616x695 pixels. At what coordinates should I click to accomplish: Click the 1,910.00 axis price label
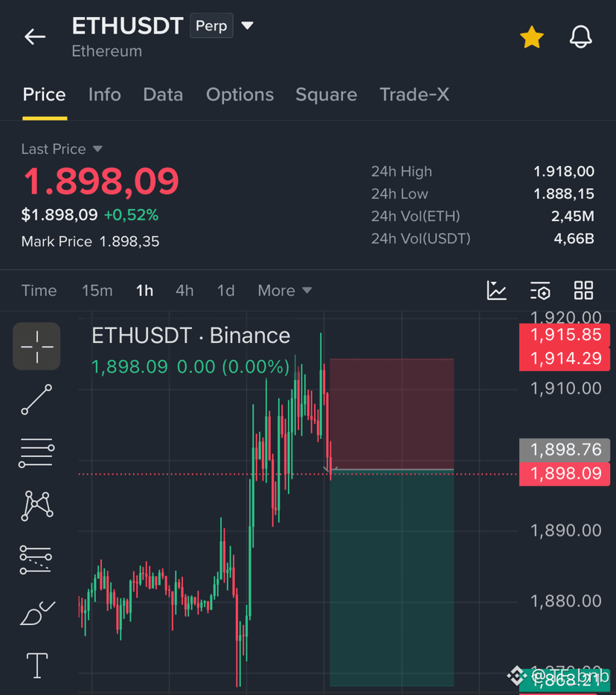(x=566, y=388)
